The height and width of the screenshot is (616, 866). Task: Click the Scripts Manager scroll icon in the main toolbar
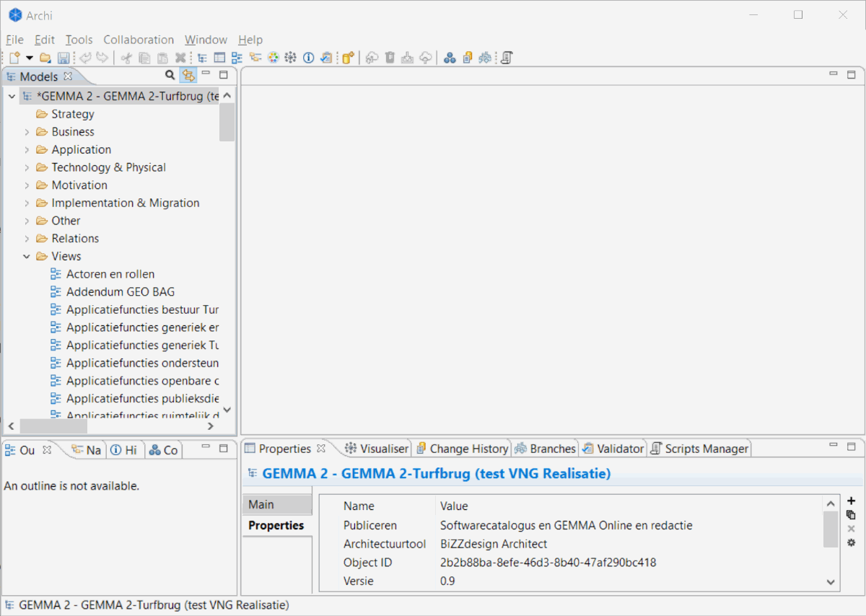click(507, 58)
